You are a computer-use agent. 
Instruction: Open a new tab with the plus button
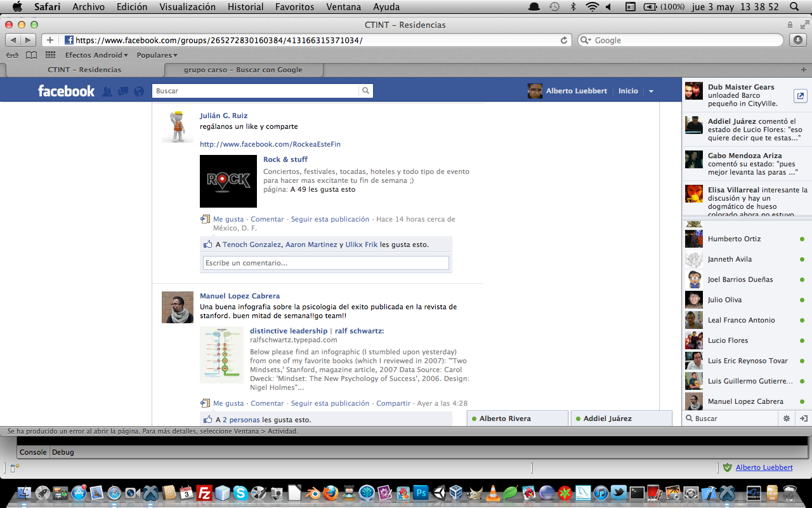click(804, 70)
